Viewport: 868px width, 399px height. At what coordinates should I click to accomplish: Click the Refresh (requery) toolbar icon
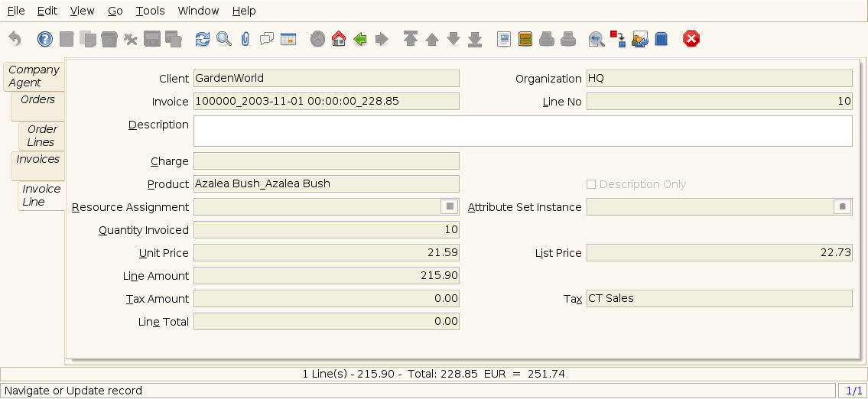tap(202, 39)
